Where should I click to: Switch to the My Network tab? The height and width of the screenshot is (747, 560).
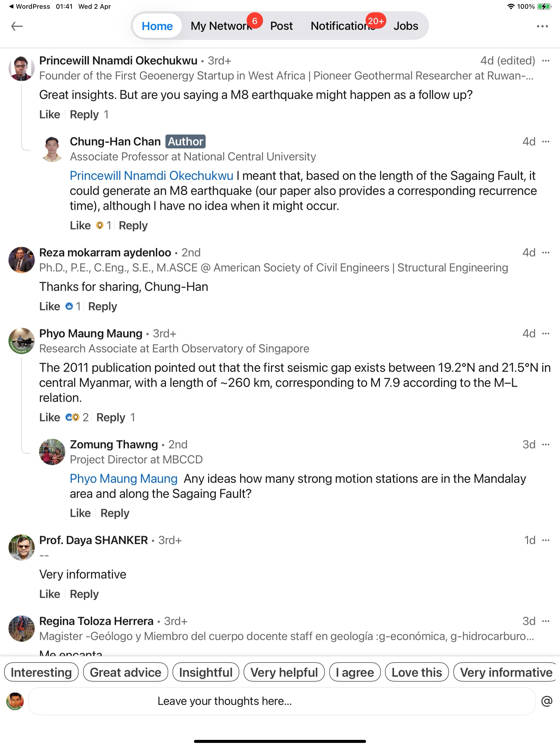click(221, 26)
